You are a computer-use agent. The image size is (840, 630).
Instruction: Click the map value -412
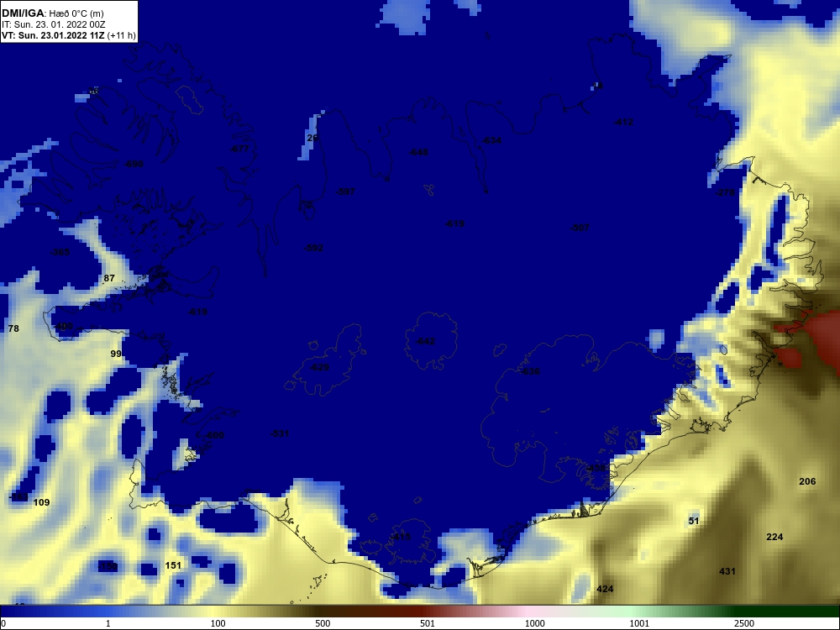coord(623,122)
